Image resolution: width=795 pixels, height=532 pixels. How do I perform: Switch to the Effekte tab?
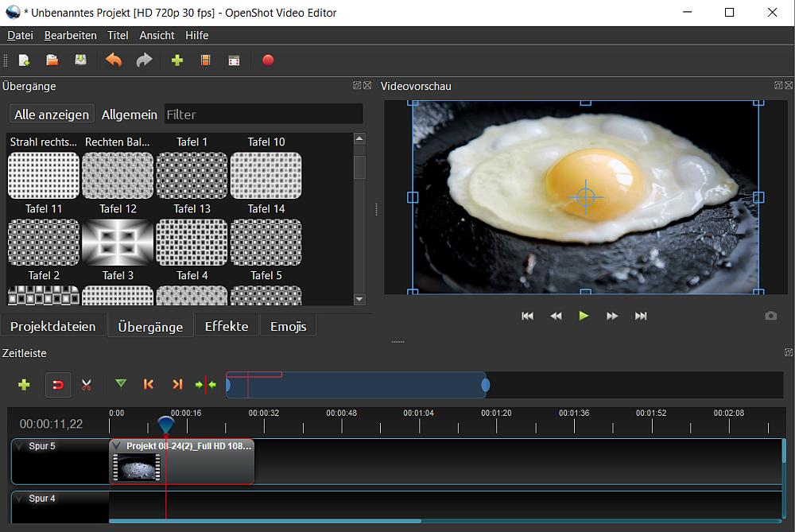(x=227, y=326)
